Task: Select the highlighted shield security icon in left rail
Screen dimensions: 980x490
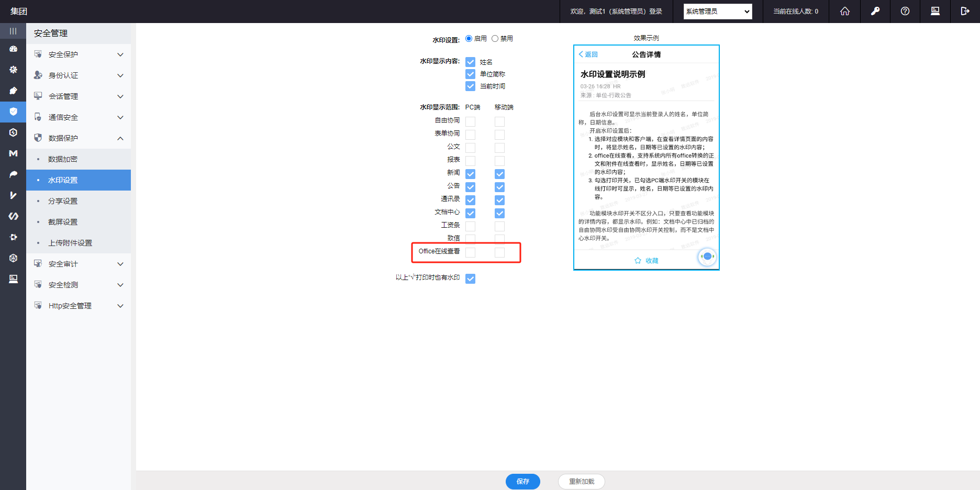Action: click(x=13, y=112)
